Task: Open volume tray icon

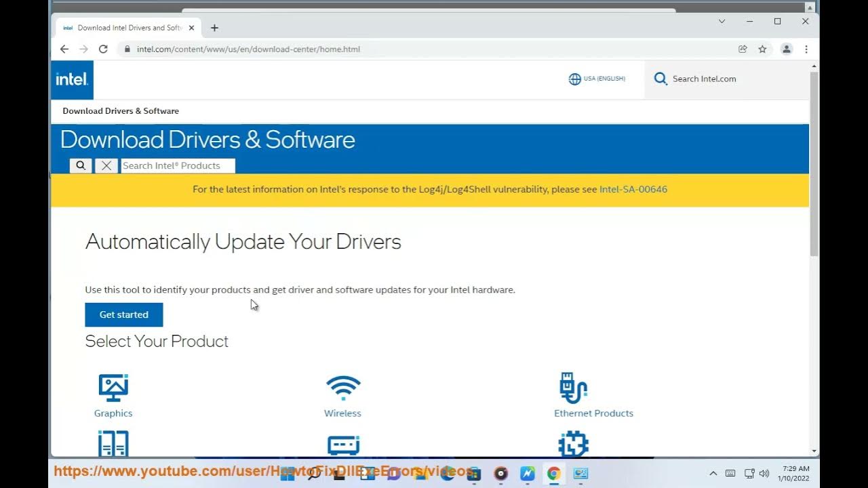Action: point(764,474)
